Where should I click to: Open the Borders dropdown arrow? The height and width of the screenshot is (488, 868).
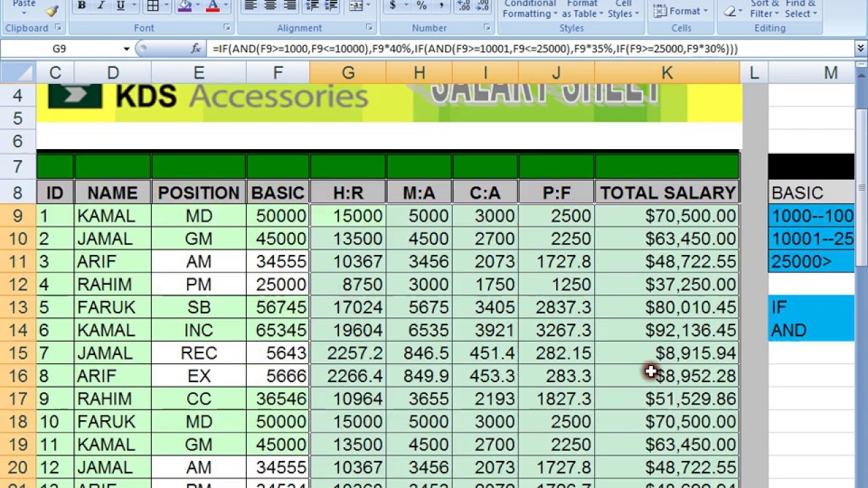pos(167,6)
